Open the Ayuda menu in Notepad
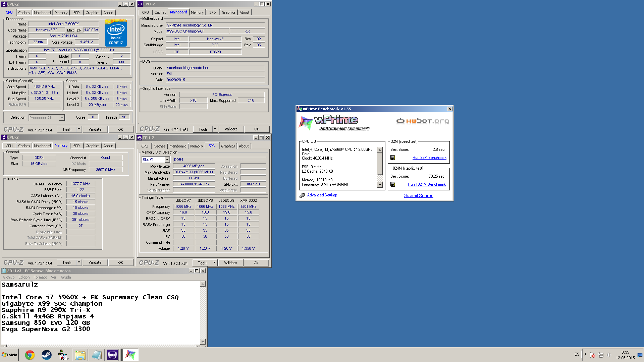This screenshot has width=644, height=362. pos(66,277)
